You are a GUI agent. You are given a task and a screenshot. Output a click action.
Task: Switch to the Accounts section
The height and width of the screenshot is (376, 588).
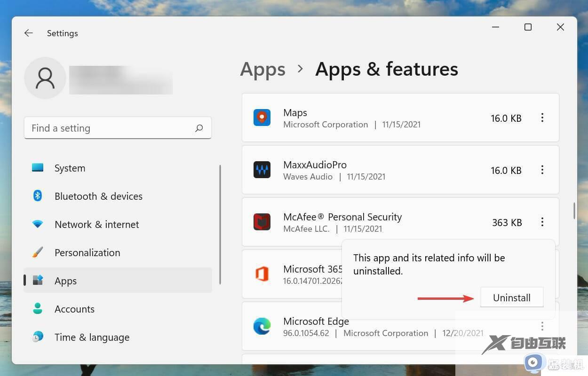coord(74,309)
